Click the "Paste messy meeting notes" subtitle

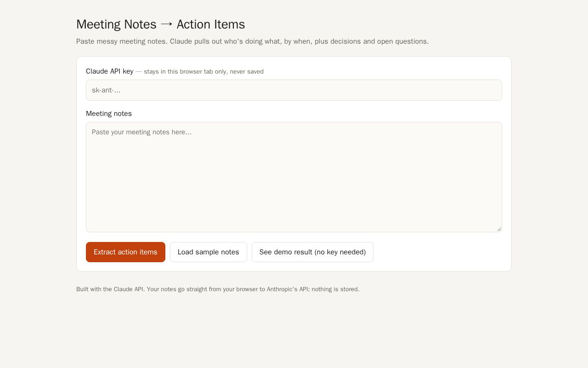pos(253,41)
